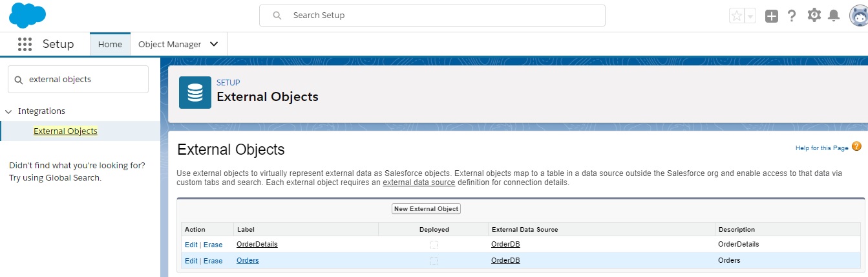Click Edit for the OrderDetails row
This screenshot has width=868, height=277.
191,244
